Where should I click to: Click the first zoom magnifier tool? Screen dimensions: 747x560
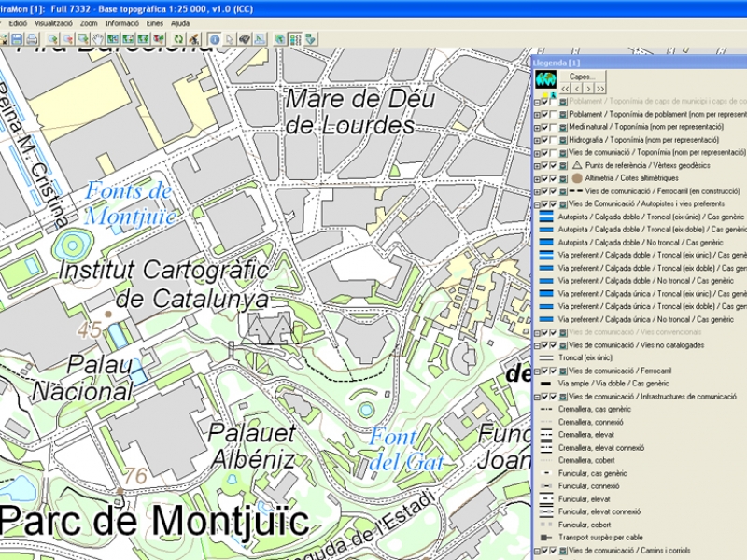pos(53,39)
